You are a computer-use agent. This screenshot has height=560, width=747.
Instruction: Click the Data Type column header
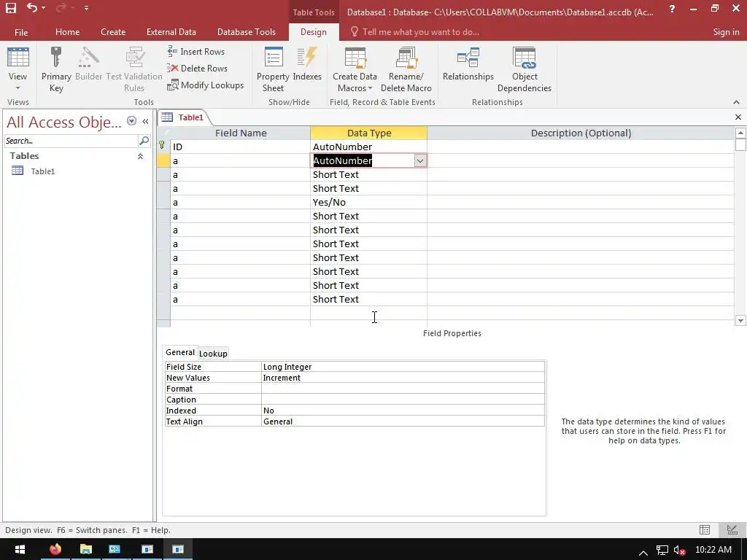click(368, 133)
